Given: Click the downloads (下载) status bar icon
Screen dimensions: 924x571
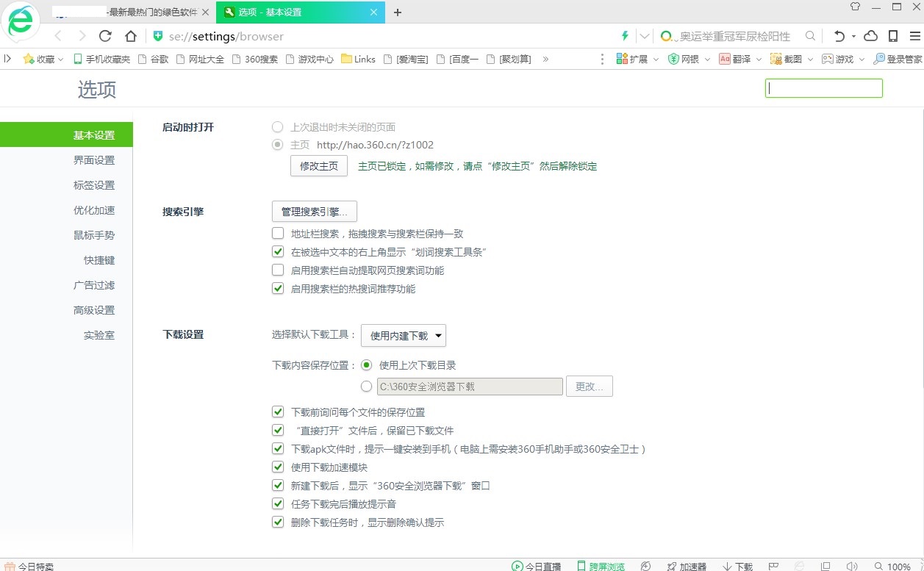Looking at the screenshot, I should coord(737,566).
